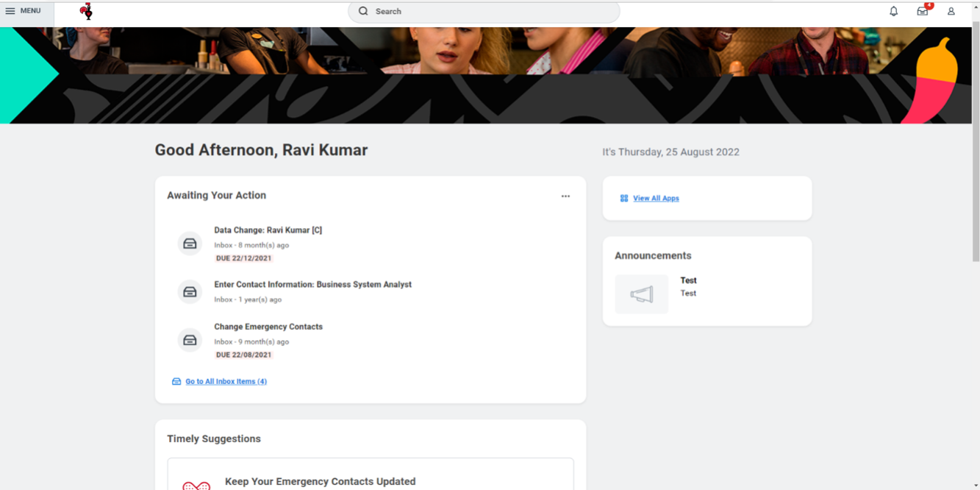Open the megaphone announcement thumbnail
980x490 pixels.
(x=642, y=294)
